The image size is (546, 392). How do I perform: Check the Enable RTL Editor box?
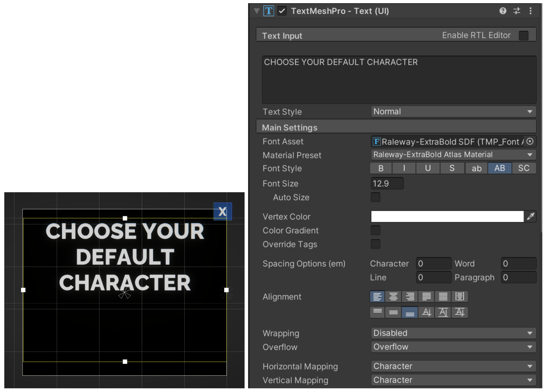coord(523,35)
